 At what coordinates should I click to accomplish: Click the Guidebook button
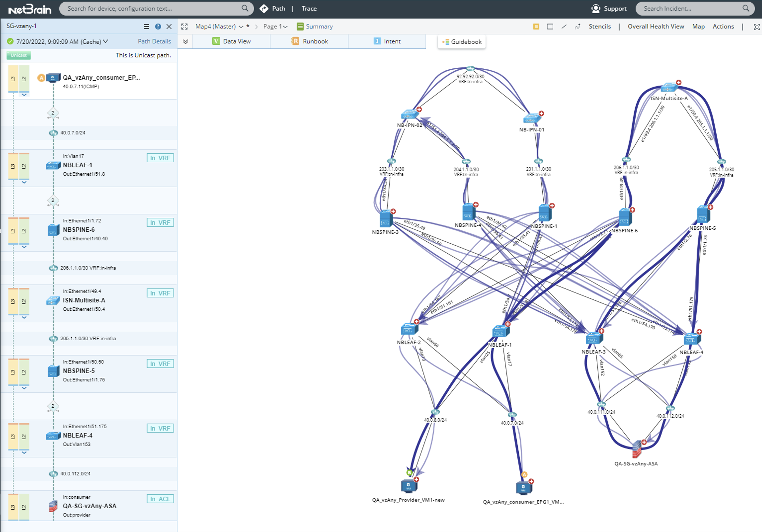click(x=462, y=42)
